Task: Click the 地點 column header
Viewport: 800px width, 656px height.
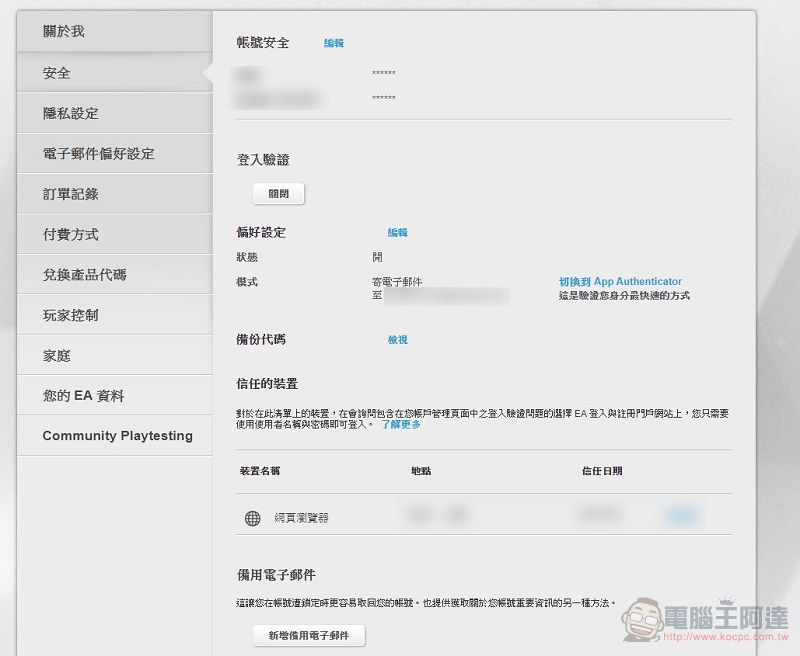Action: tap(421, 471)
